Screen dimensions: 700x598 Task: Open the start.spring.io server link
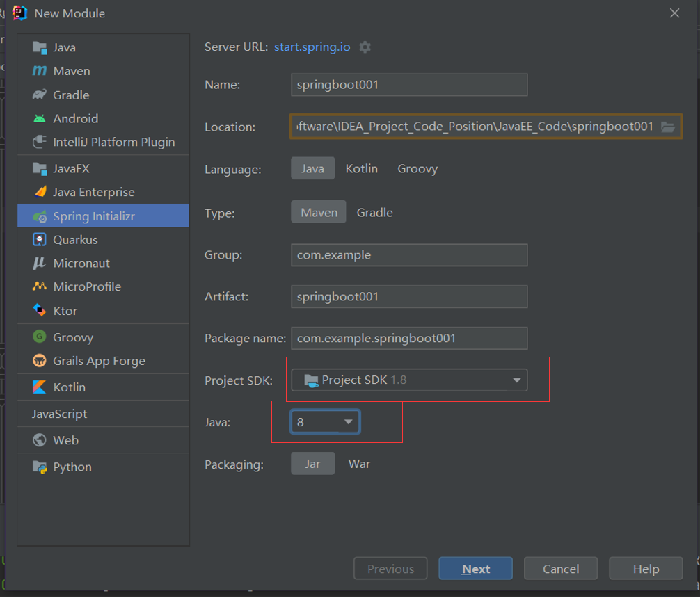point(312,47)
